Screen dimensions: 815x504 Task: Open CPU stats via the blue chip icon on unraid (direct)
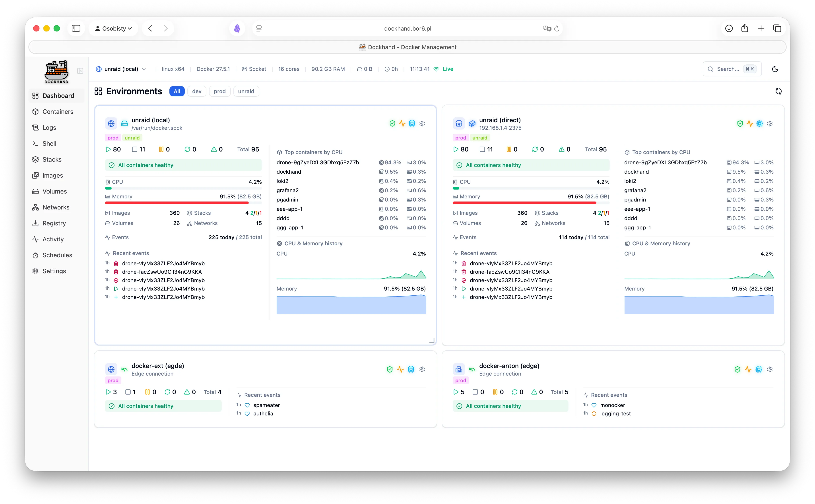click(x=760, y=123)
